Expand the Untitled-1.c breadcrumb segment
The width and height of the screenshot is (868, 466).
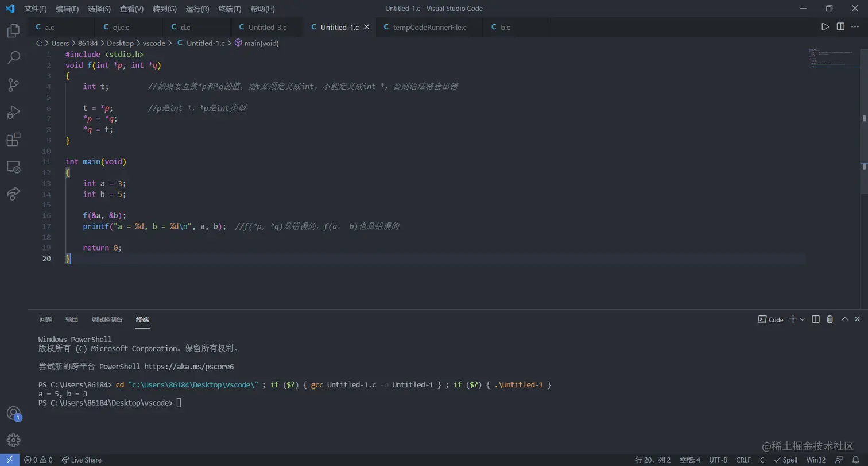(x=200, y=43)
